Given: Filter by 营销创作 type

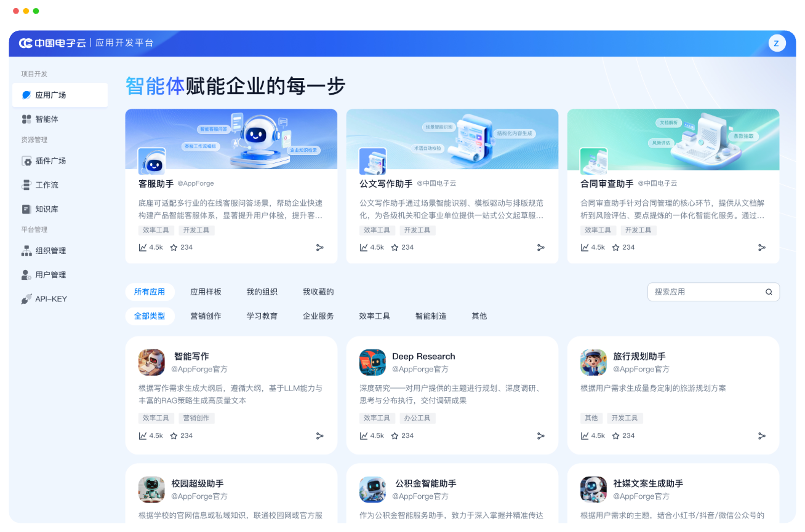Looking at the screenshot, I should (x=206, y=316).
